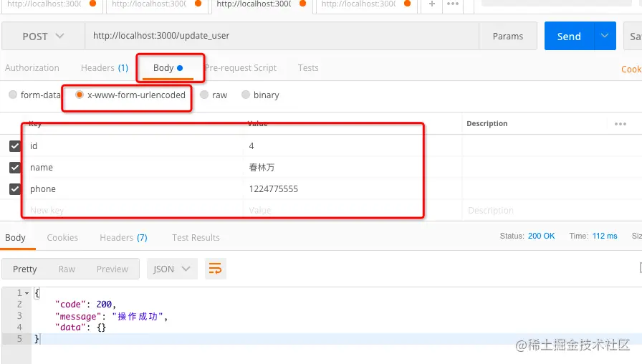Click the value cell '春林万'
The image size is (642, 364).
[x=352, y=168]
